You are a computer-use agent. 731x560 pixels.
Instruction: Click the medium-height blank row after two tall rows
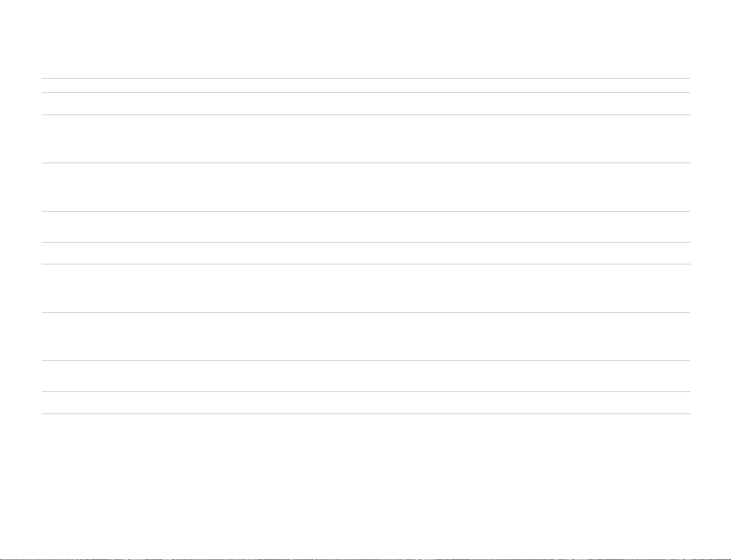[365, 227]
